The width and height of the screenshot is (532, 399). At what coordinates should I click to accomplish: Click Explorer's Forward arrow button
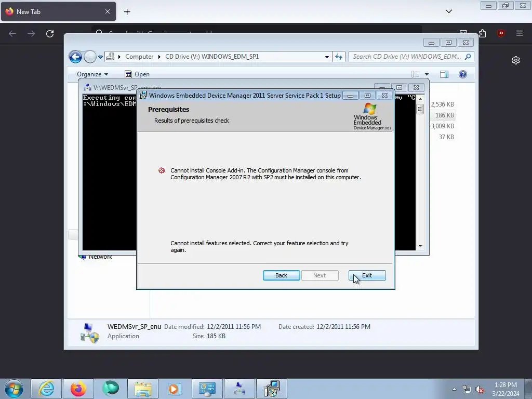pos(90,57)
